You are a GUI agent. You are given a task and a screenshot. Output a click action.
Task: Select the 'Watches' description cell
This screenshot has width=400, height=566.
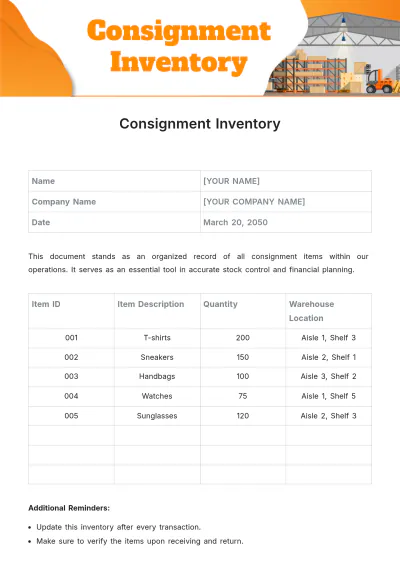click(x=157, y=396)
